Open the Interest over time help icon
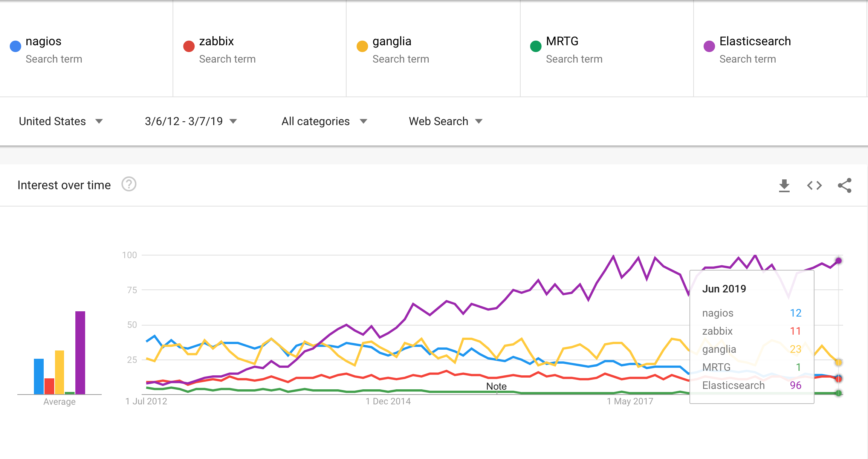868x459 pixels. point(129,185)
